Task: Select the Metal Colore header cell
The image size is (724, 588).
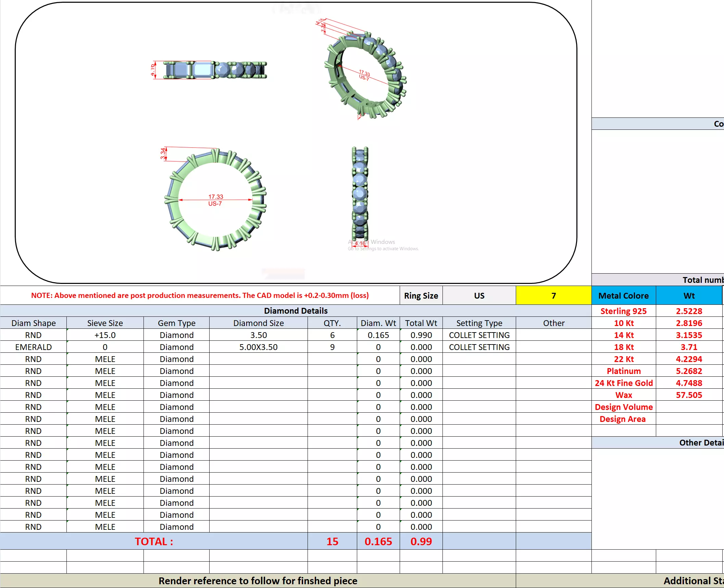Action: 623,296
